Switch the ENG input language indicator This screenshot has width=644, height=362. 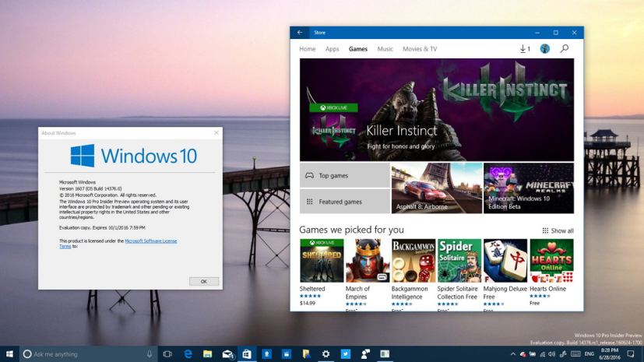(589, 353)
